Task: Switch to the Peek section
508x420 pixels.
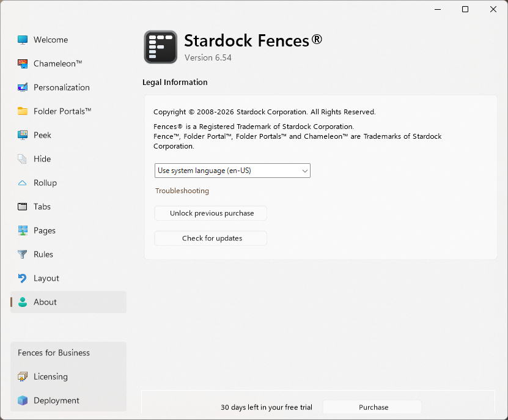Action: (x=68, y=135)
